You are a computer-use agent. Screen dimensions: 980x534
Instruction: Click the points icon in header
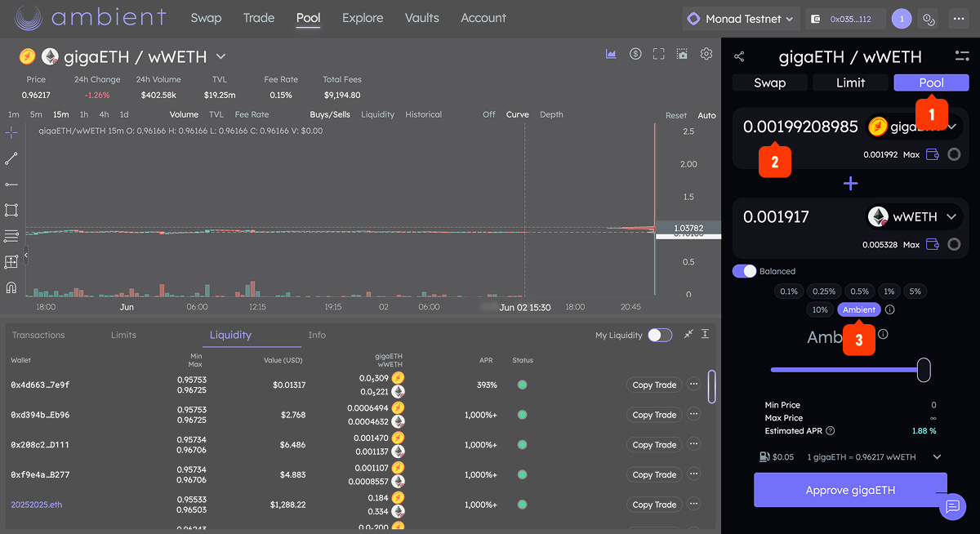pos(928,19)
